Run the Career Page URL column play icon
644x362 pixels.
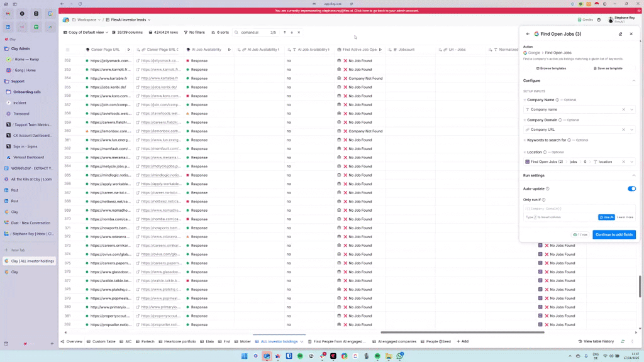click(129, 49)
